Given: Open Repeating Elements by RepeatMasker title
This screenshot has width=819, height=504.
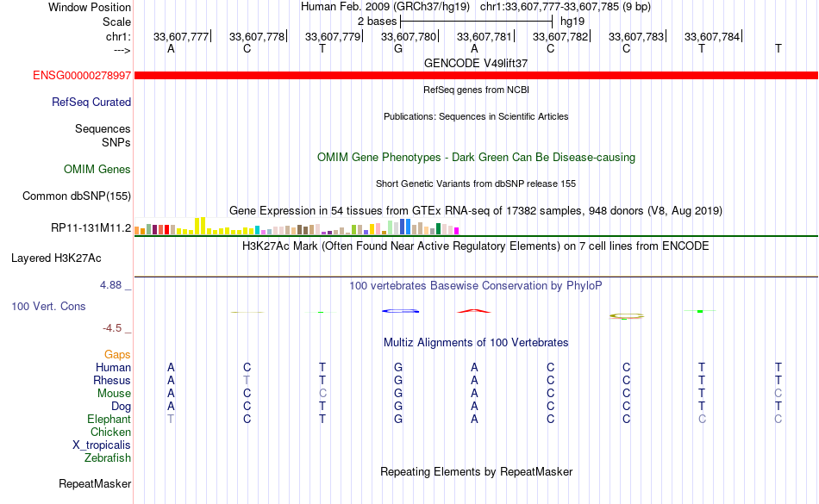Looking at the screenshot, I should pos(476,471).
